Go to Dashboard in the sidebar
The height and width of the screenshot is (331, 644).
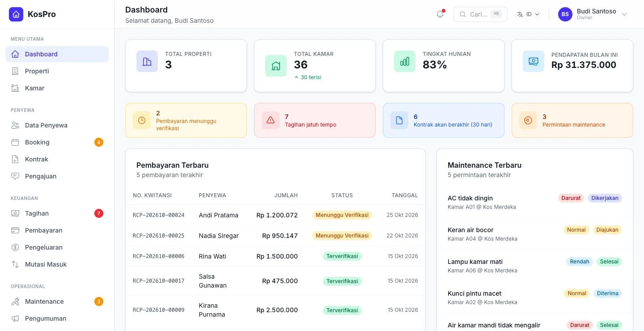tap(57, 54)
